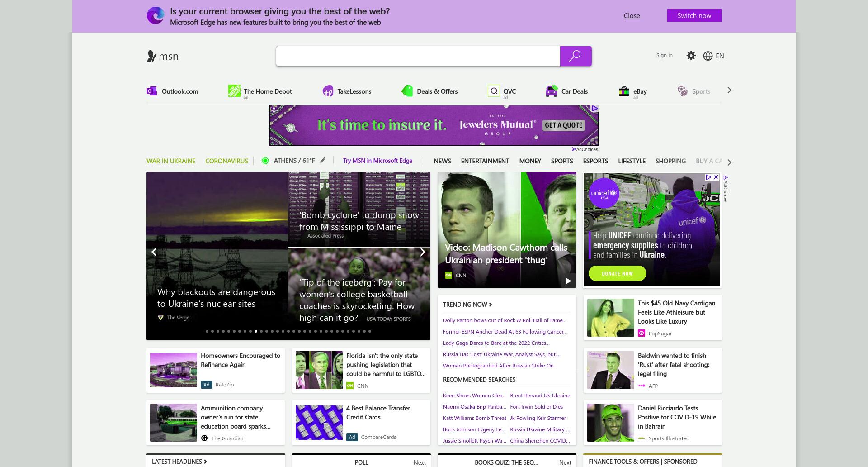
Task: Open Jk Rowling Keir Starmer search
Action: point(538,418)
